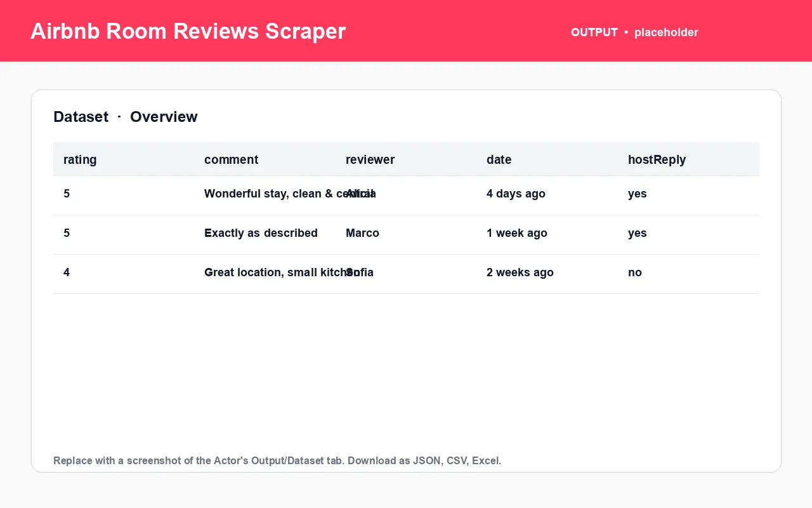Select the date column header
812x508 pixels.
[499, 160]
